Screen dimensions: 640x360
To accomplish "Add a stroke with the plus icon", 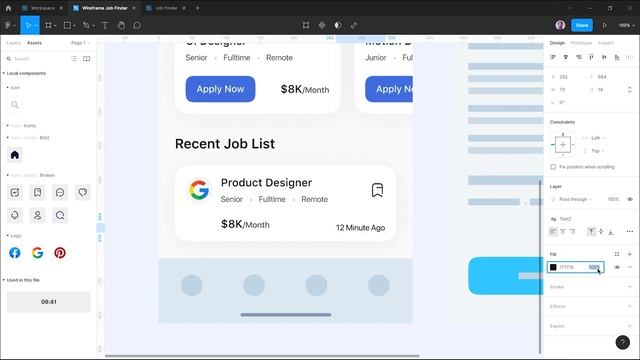I will pos(630,287).
